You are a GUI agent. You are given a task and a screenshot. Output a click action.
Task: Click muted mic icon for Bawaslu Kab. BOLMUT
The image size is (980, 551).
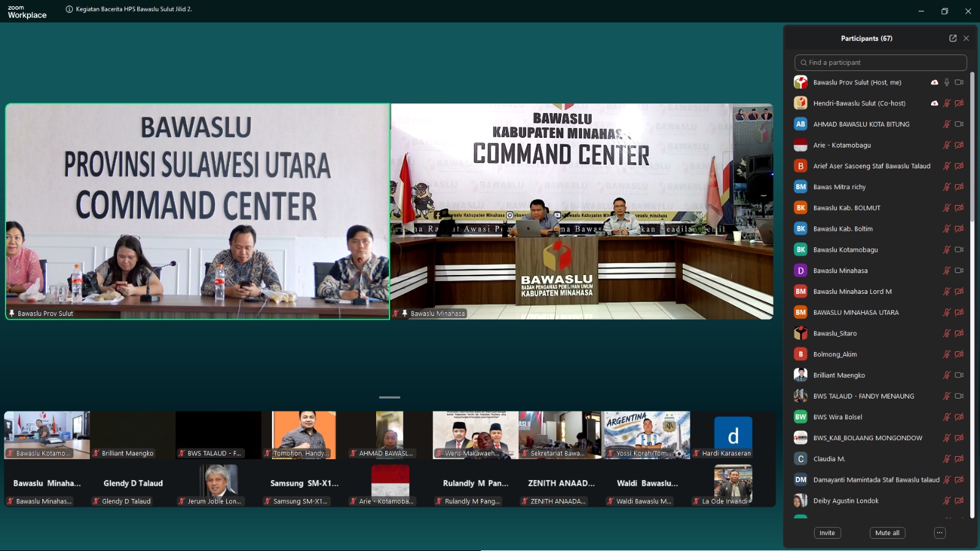pyautogui.click(x=947, y=208)
